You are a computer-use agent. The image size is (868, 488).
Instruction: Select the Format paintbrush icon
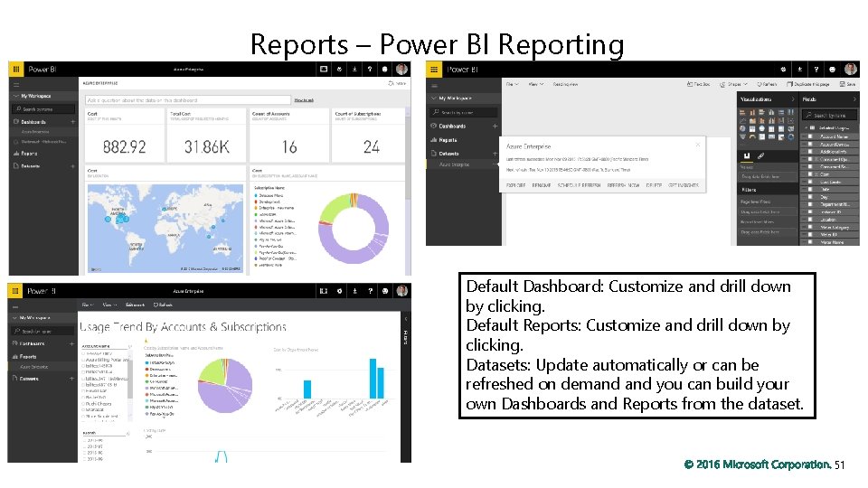761,156
